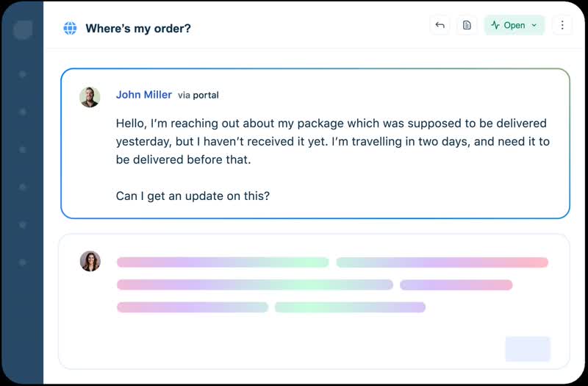Viewport: 588px width, 386px height.
Task: Click the "Where's my order?" ticket title
Action: click(x=138, y=29)
